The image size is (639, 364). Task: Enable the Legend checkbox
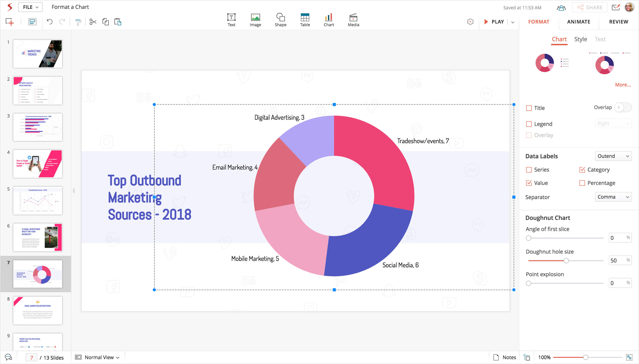pyautogui.click(x=529, y=124)
